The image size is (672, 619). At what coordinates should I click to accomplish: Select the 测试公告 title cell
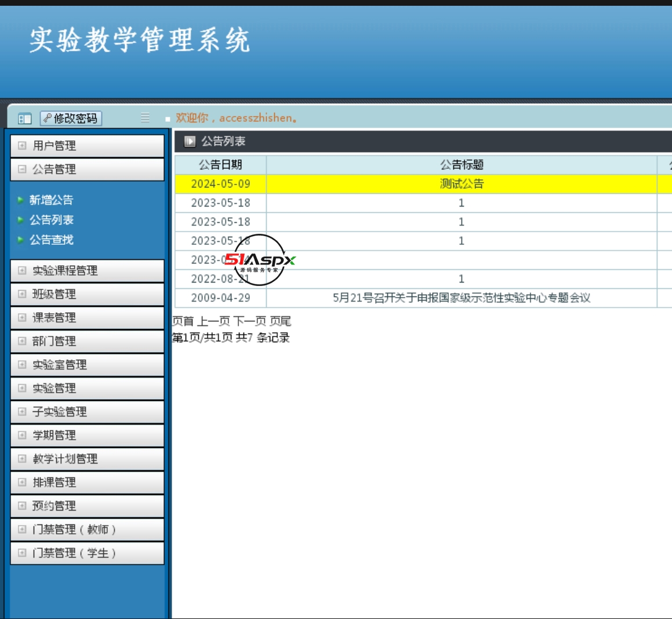[x=462, y=184]
